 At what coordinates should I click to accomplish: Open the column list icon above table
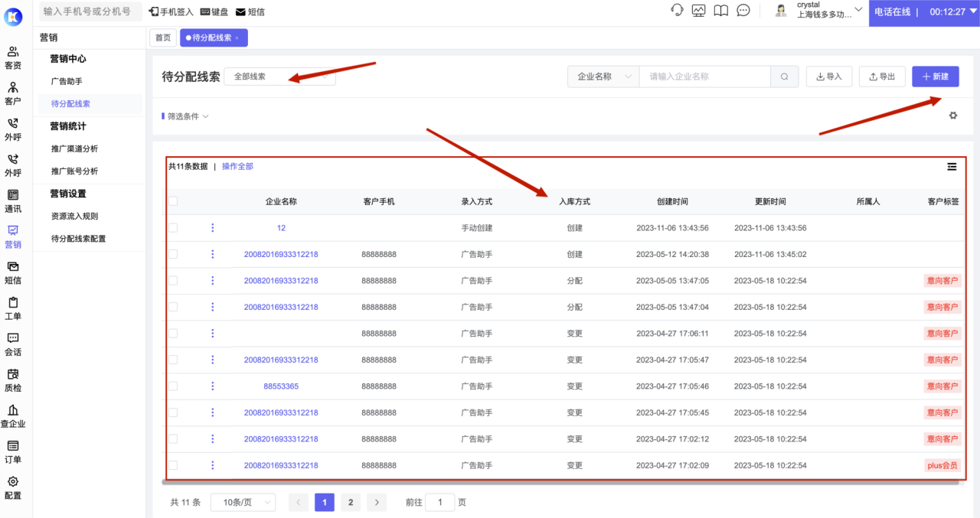click(x=952, y=166)
